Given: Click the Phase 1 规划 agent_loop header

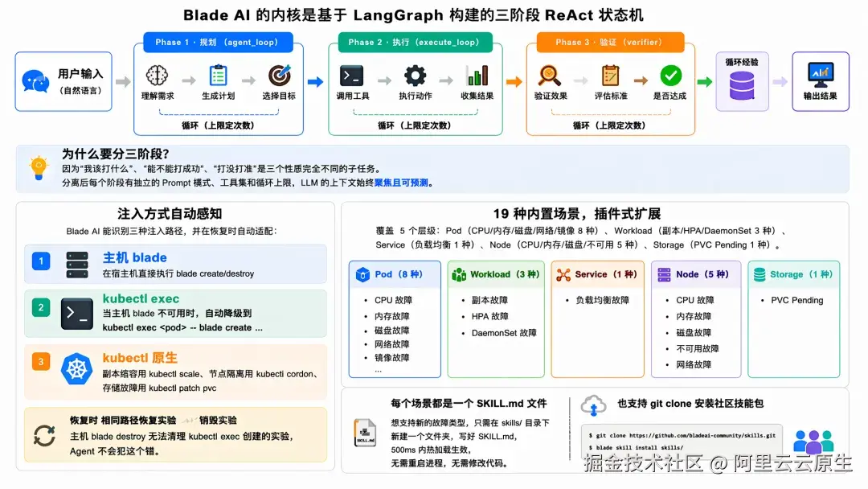Looking at the screenshot, I should (x=218, y=42).
